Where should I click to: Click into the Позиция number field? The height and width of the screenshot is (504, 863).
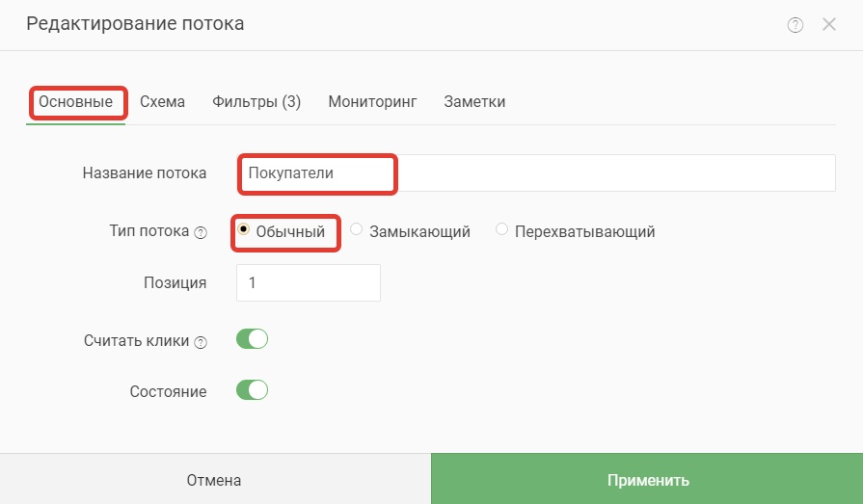pos(309,282)
